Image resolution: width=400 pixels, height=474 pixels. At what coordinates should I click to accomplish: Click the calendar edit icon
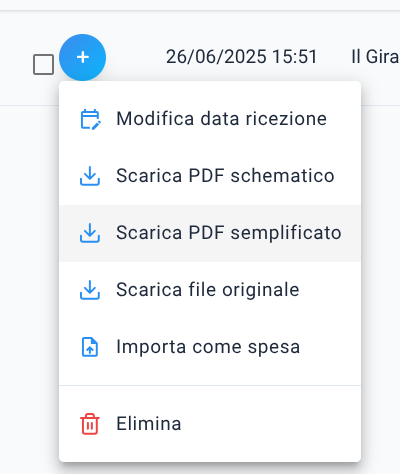click(90, 119)
